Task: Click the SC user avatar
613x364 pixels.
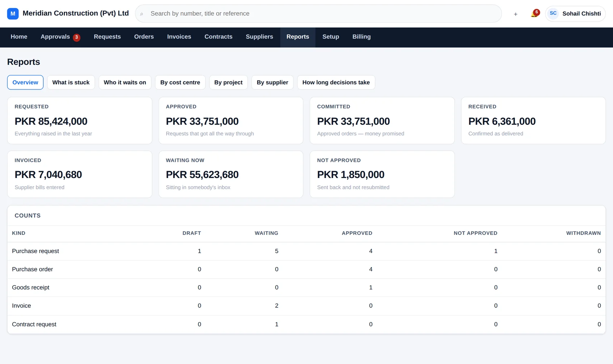Action: coord(553,13)
